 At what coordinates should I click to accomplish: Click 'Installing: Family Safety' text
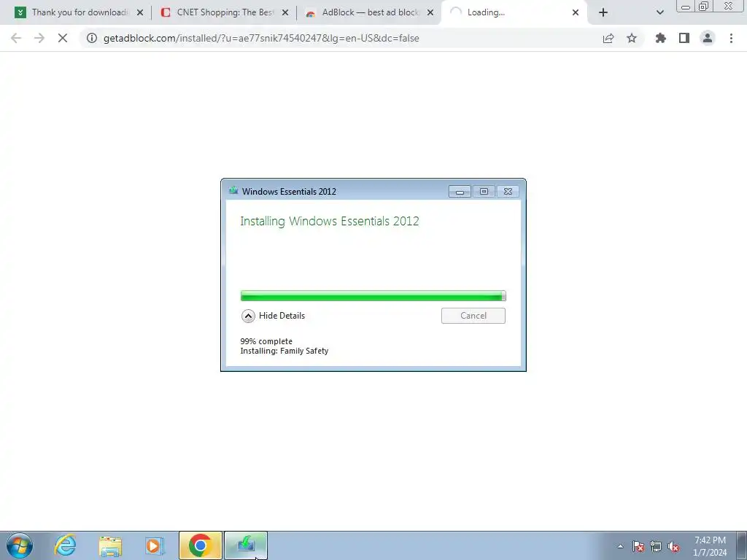click(x=285, y=351)
